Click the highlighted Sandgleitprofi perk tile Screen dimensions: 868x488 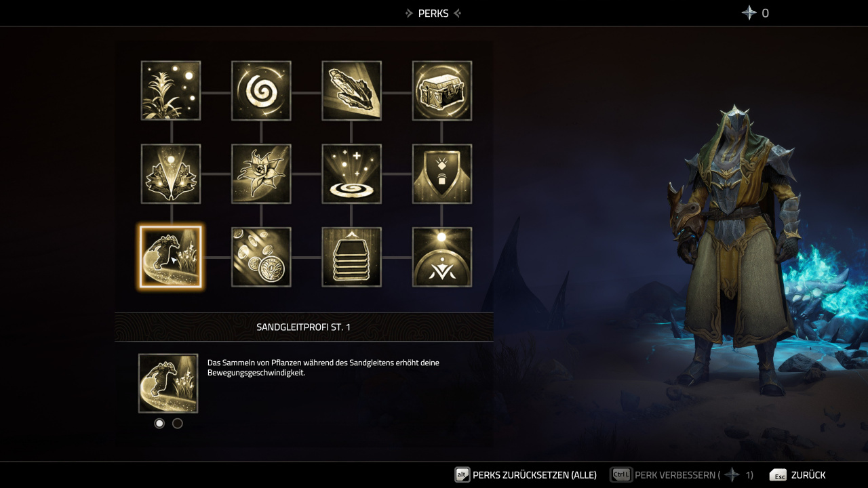point(171,257)
